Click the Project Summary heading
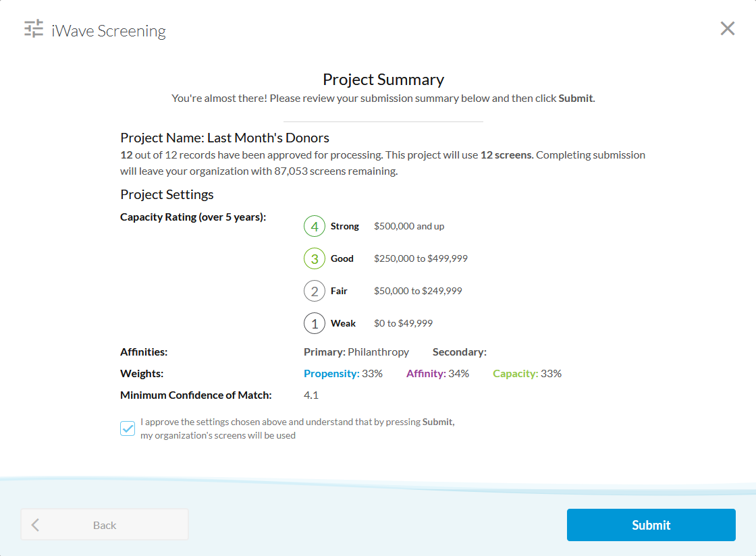 [383, 79]
